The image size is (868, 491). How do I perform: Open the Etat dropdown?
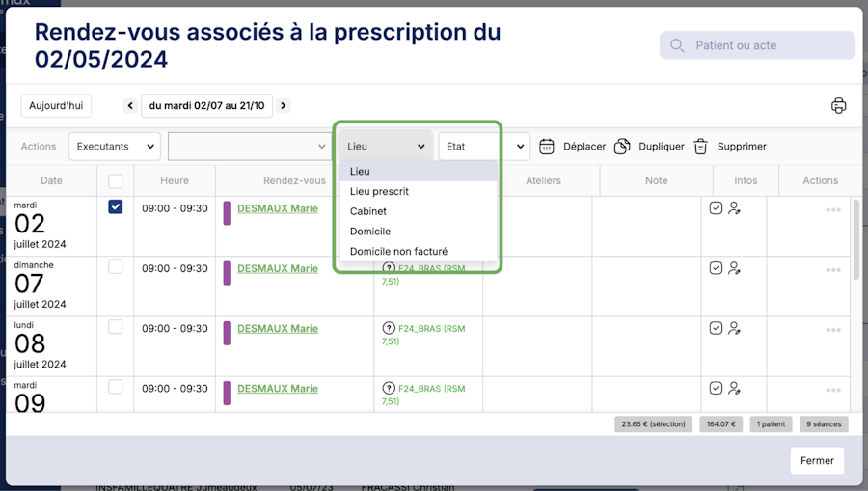(484, 147)
